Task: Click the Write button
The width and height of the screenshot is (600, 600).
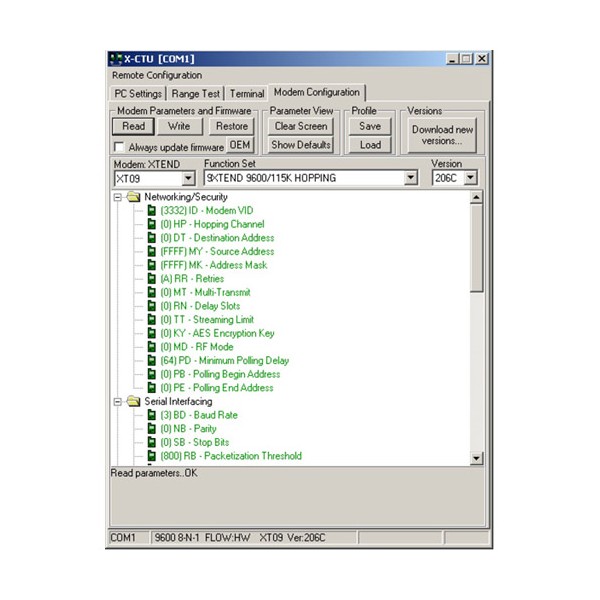Action: [x=179, y=126]
